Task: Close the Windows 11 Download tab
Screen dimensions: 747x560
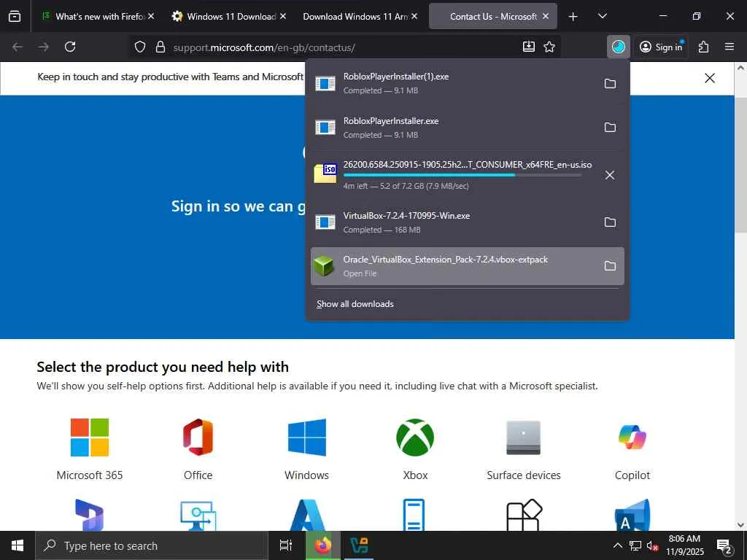Action: (x=283, y=16)
